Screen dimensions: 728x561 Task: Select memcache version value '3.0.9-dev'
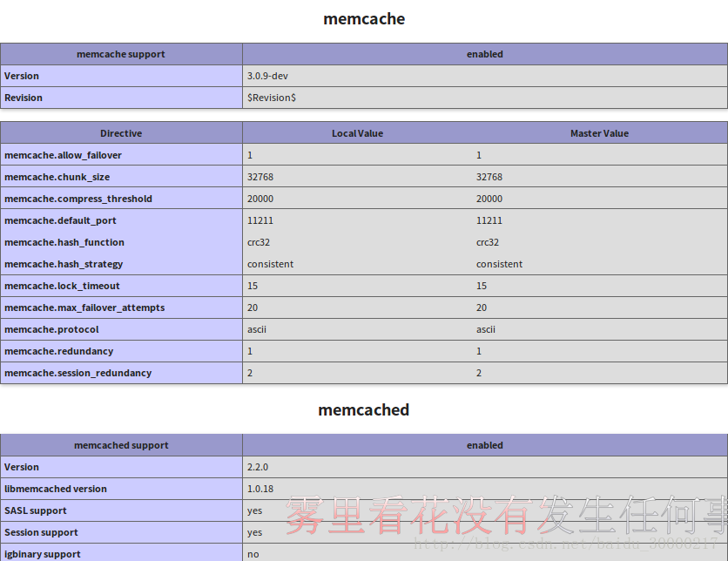tap(267, 76)
